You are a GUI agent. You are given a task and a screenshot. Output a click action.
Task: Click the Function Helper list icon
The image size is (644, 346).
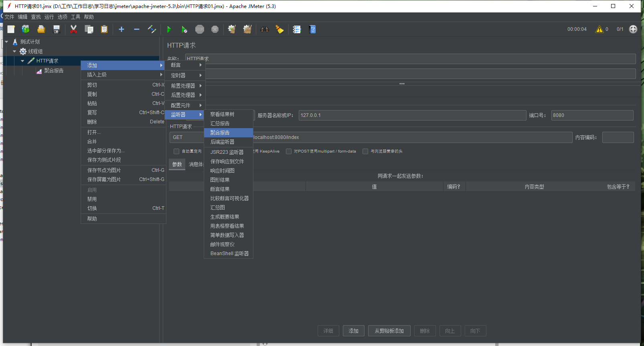[x=297, y=29]
